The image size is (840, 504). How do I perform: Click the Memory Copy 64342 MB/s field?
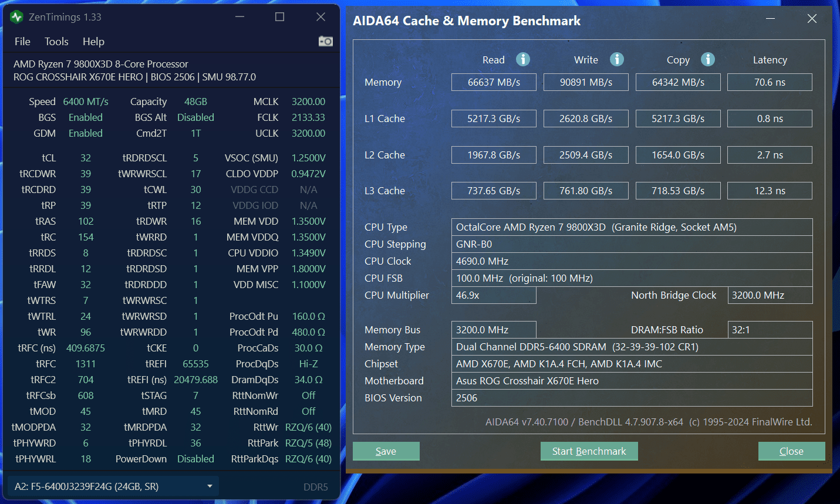678,82
